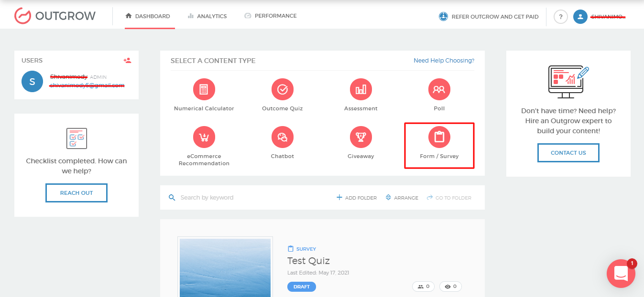Image resolution: width=644 pixels, height=297 pixels.
Task: Open the Test Quiz thumbnail
Action: click(x=225, y=266)
